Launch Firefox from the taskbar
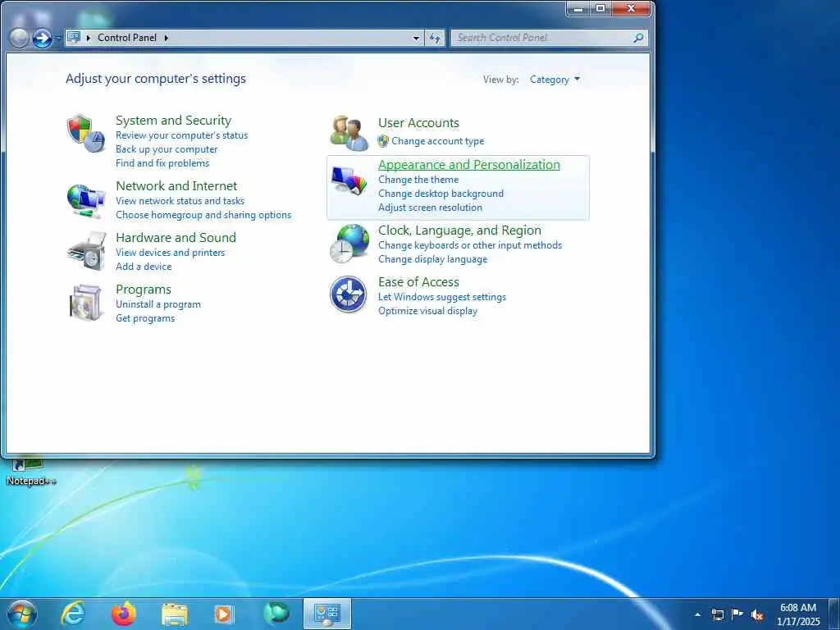Viewport: 840px width, 630px height. (123, 614)
